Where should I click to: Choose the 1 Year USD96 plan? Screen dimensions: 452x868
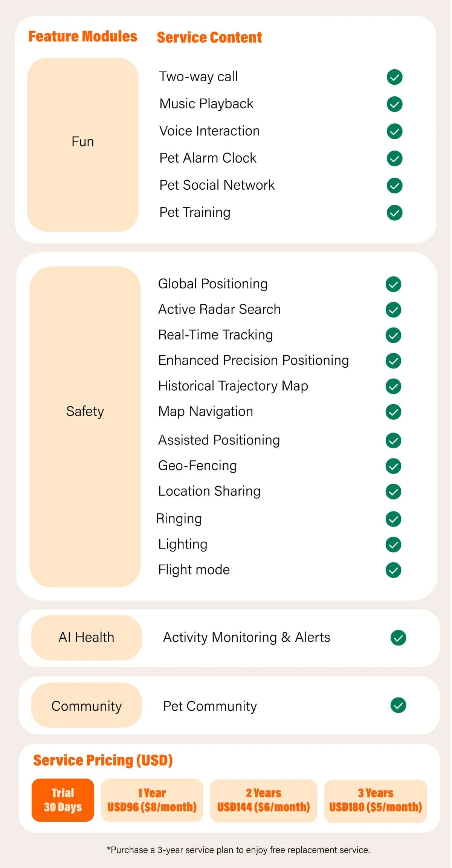[152, 800]
